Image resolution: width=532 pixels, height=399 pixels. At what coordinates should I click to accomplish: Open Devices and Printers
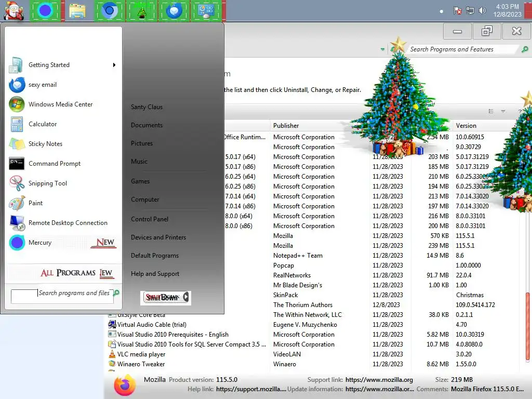[x=158, y=237]
